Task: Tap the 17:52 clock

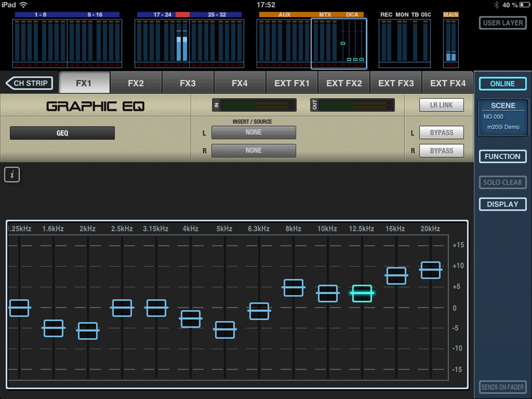Action: 266,5
